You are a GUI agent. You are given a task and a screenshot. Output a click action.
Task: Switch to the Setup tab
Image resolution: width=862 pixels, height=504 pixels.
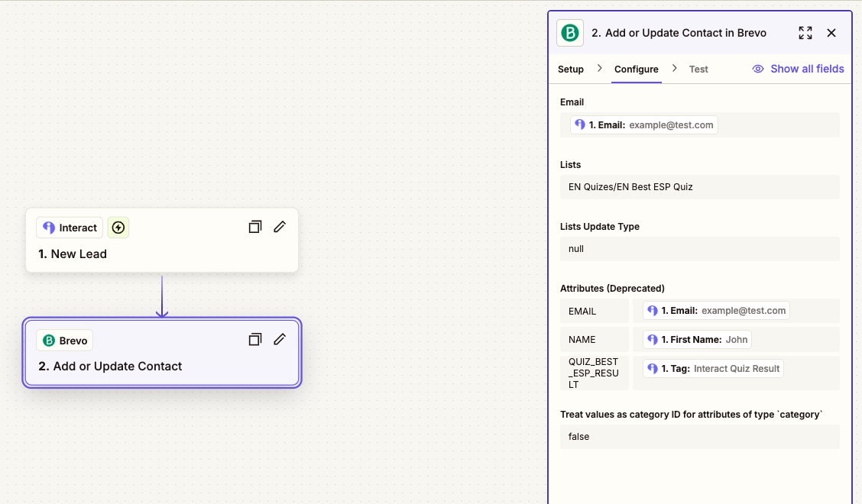point(571,69)
